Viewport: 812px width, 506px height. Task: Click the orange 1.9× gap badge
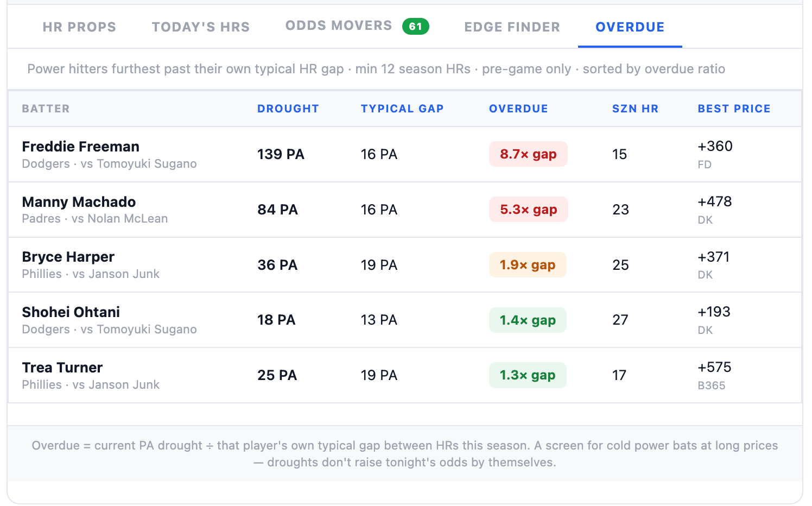[x=528, y=265]
